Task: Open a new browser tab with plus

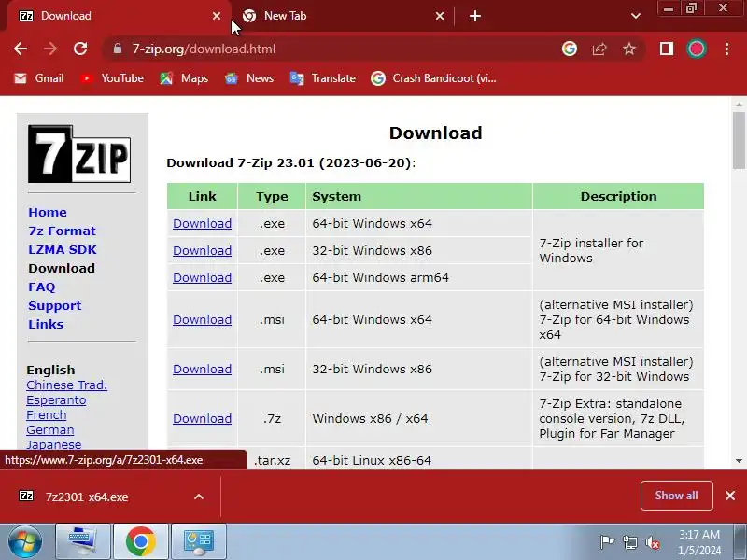Action: coord(475,16)
